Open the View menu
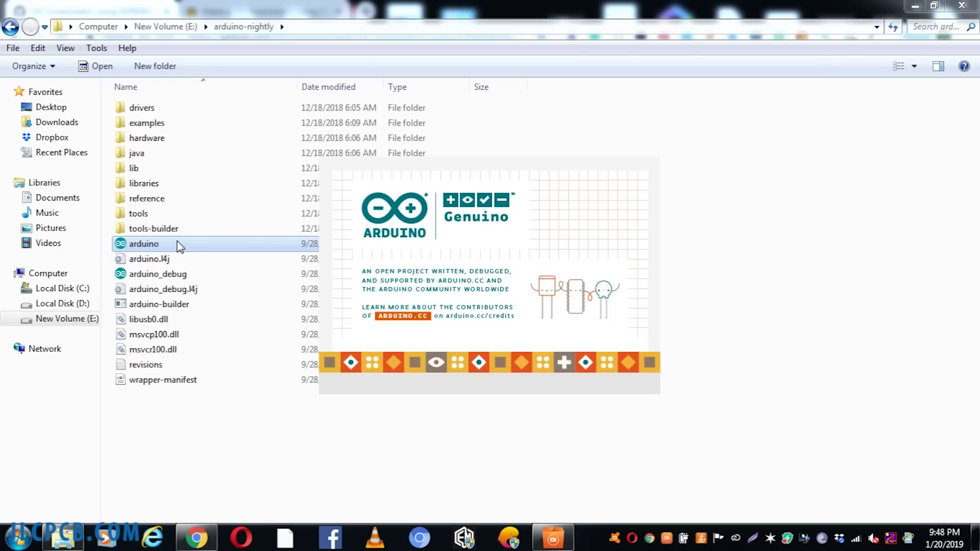 coord(65,48)
